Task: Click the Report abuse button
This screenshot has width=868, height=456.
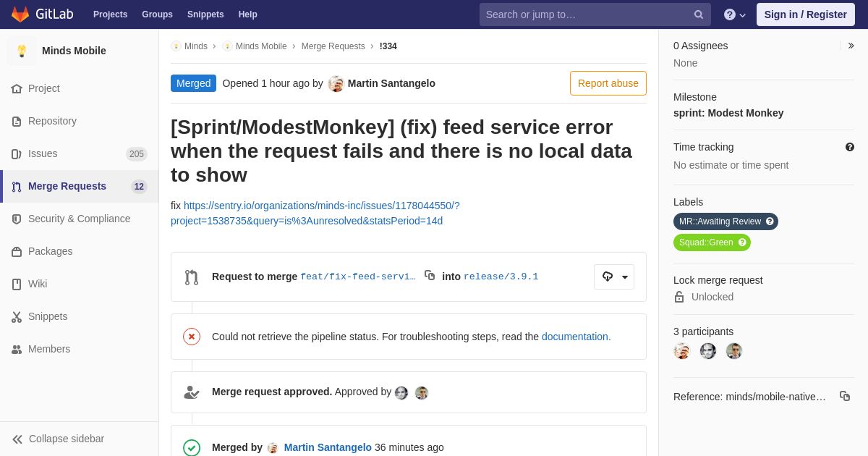Action: [608, 83]
